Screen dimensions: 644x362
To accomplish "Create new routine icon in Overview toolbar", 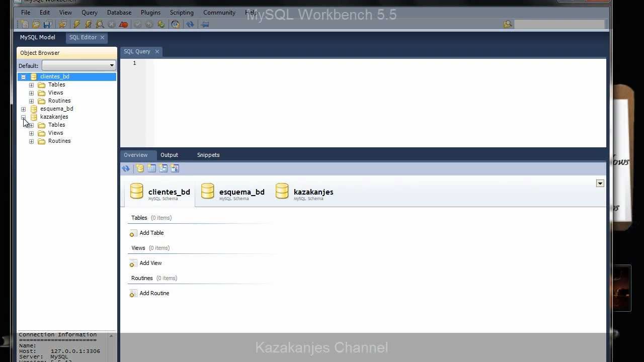I will pyautogui.click(x=175, y=168).
